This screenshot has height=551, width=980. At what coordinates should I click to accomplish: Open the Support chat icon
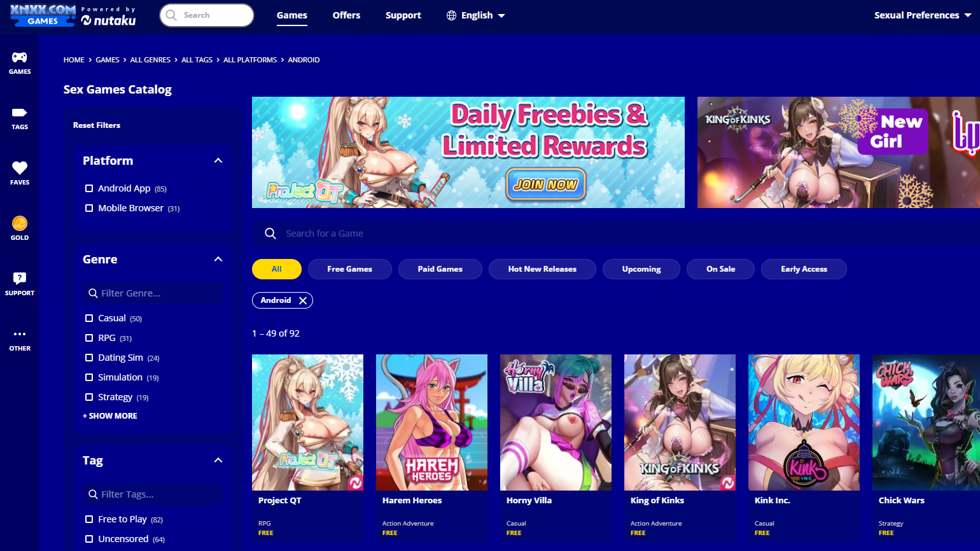20,278
